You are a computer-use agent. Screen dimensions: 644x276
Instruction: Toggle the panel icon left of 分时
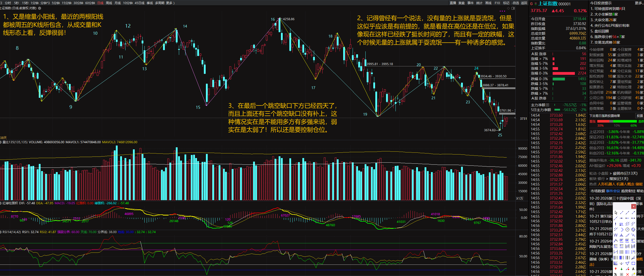(1, 3)
